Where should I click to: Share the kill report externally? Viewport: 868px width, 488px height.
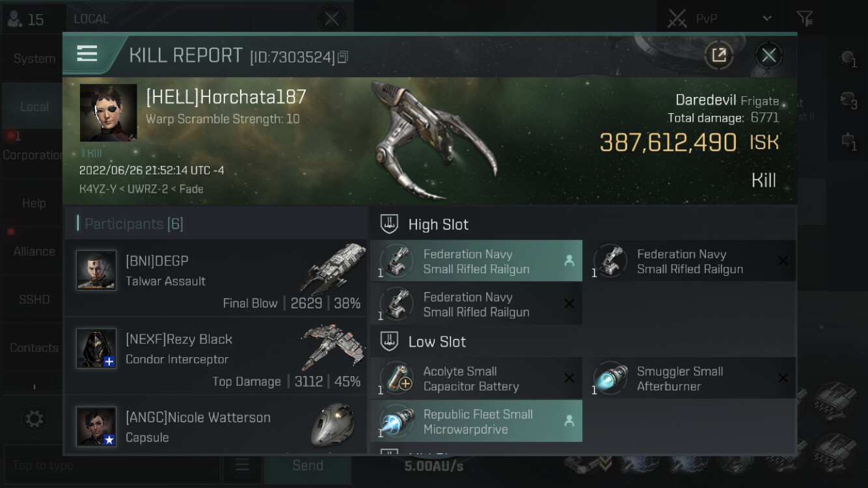(719, 55)
